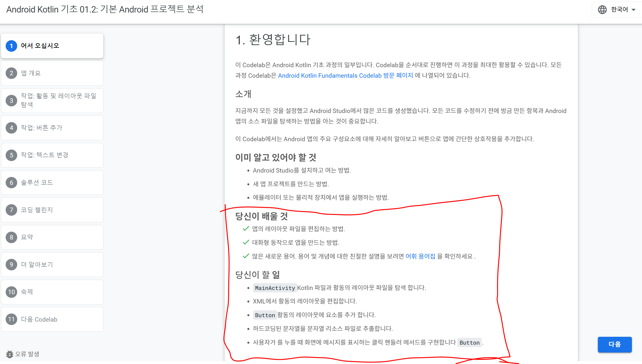Click the bug report icon
The image size is (642, 364).
[10, 354]
